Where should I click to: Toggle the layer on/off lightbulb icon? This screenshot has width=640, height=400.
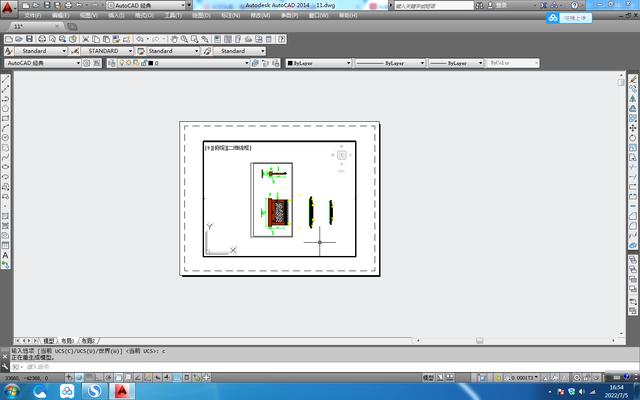click(x=122, y=63)
